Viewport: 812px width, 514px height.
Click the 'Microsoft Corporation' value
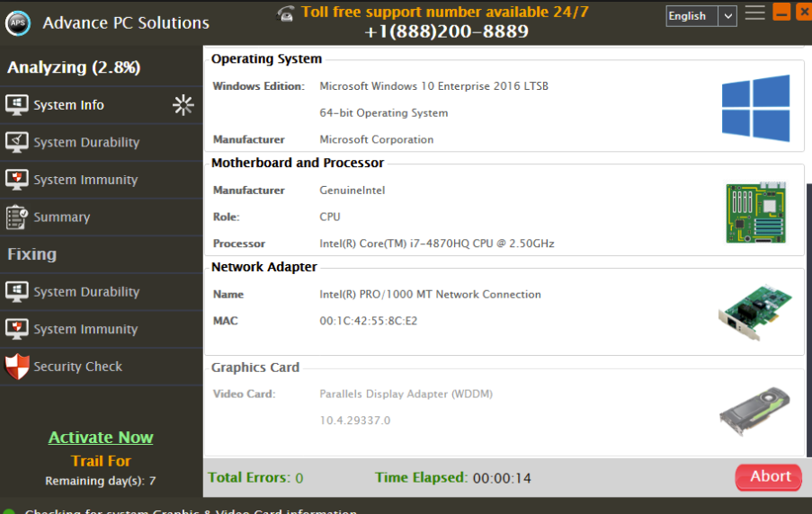[377, 139]
